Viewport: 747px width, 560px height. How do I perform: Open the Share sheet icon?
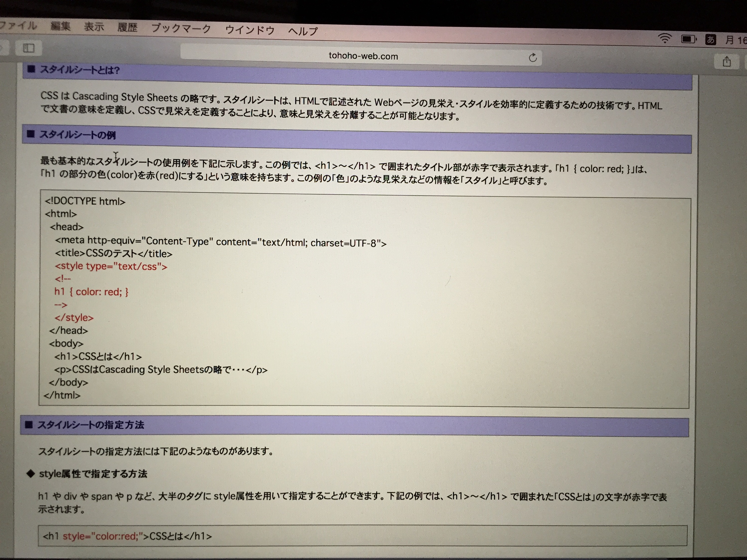point(727,62)
